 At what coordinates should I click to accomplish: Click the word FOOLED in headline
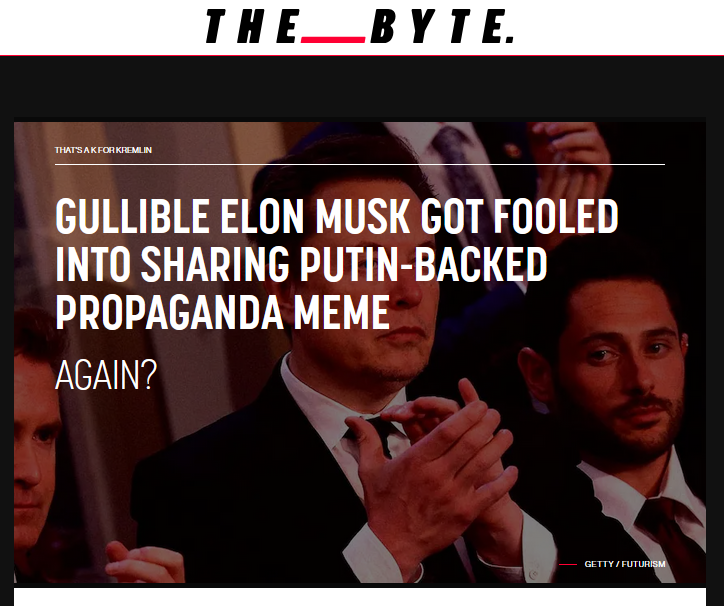555,216
